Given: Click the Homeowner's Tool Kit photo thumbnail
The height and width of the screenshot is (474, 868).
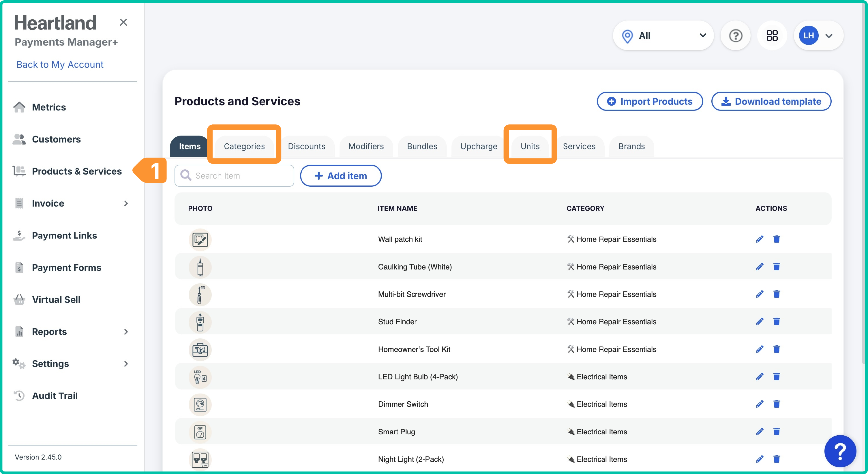Looking at the screenshot, I should (x=200, y=350).
